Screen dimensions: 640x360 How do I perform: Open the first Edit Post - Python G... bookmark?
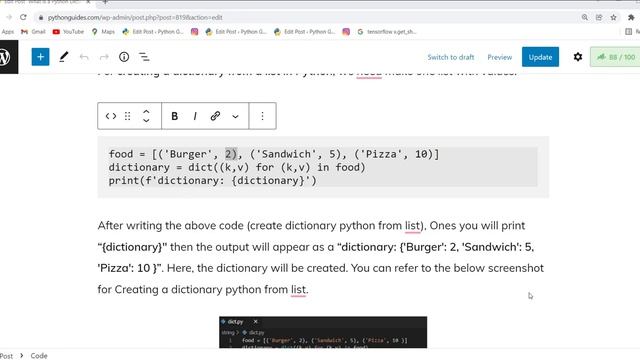(153, 31)
